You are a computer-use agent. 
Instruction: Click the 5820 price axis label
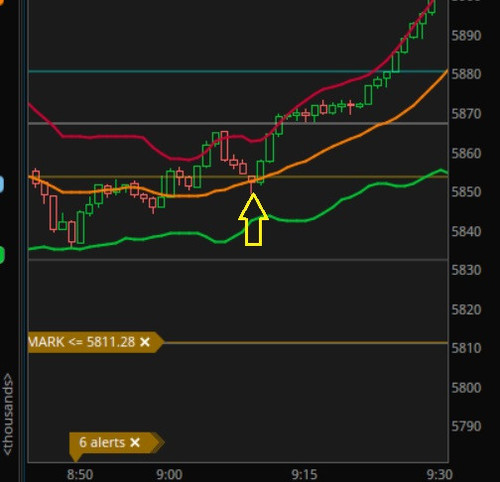click(x=466, y=310)
